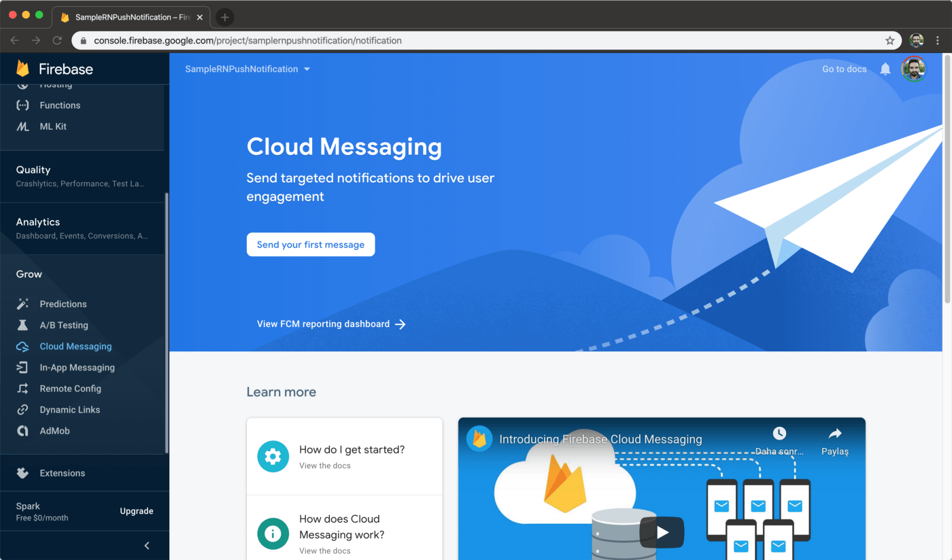952x560 pixels.
Task: Select Predictions in the sidebar
Action: pyautogui.click(x=63, y=304)
